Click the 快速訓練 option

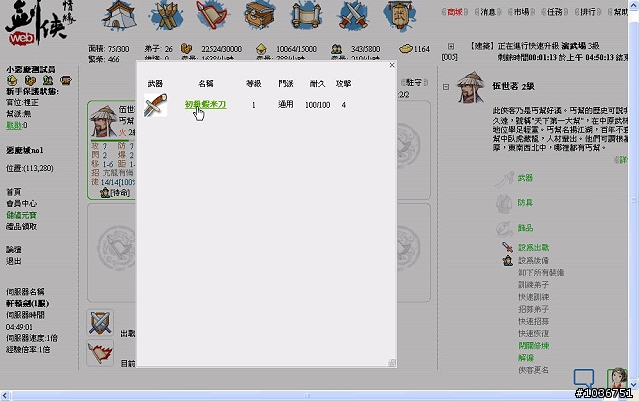click(x=533, y=297)
